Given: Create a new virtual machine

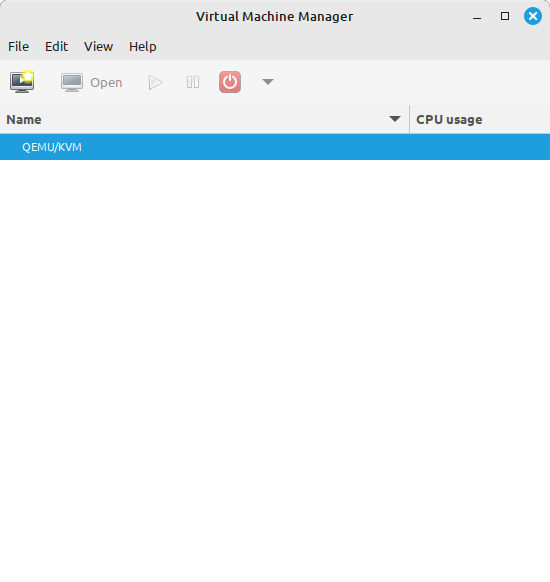Looking at the screenshot, I should click(x=22, y=82).
